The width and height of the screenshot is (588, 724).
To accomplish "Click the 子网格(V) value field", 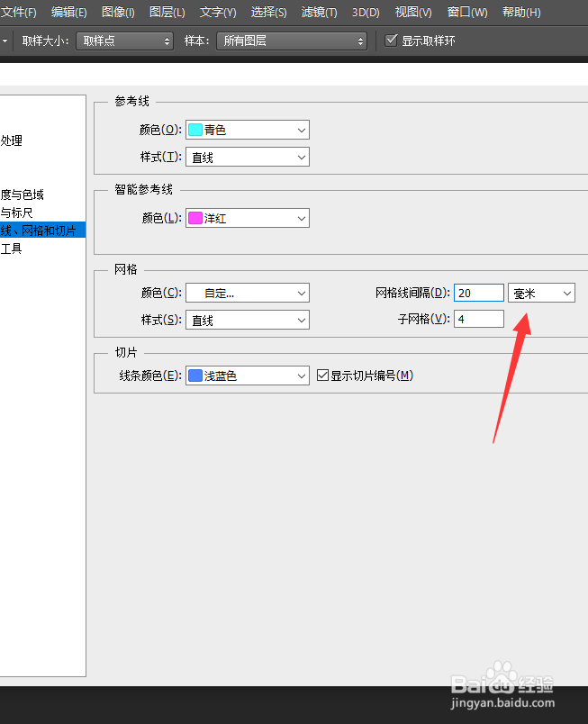I will (x=479, y=319).
